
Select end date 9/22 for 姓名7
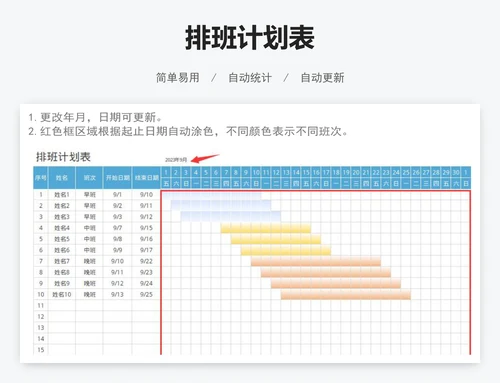click(146, 261)
